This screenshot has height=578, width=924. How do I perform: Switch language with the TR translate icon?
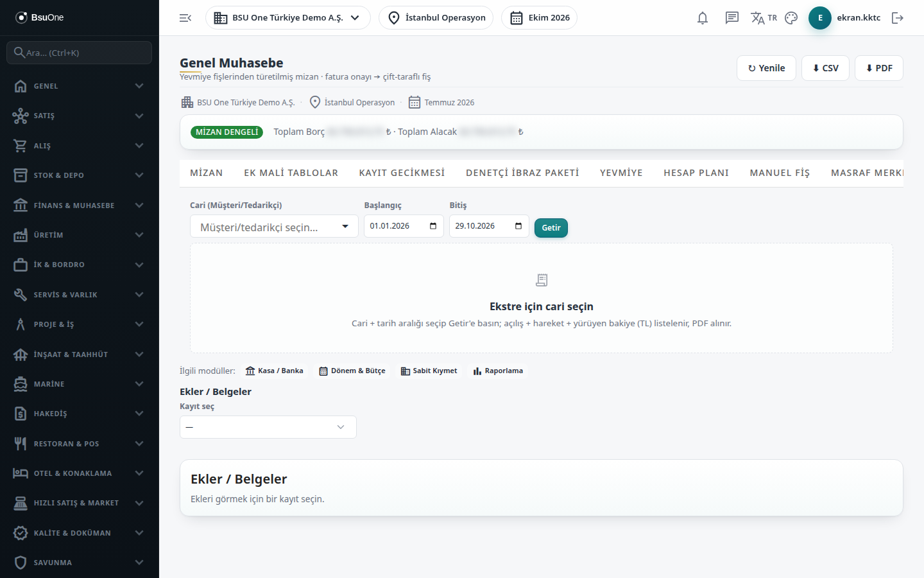tap(764, 18)
